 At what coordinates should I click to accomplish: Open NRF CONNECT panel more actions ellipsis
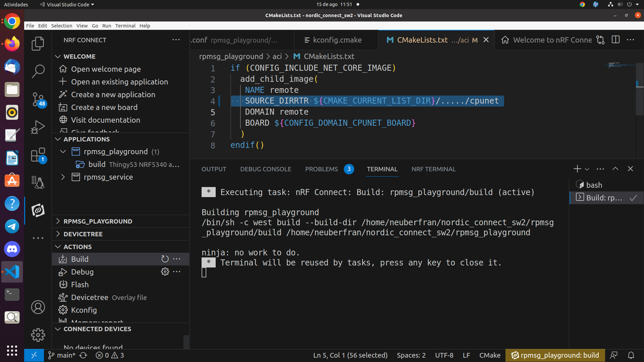pyautogui.click(x=176, y=40)
